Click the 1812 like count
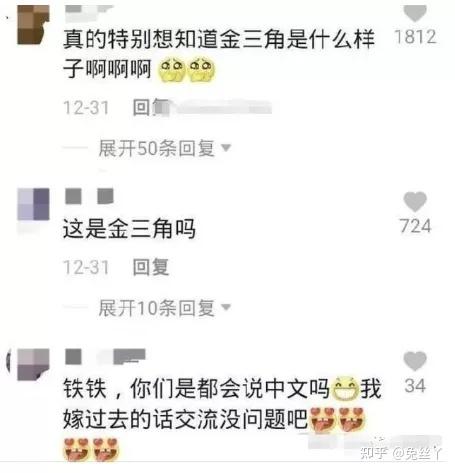 click(x=415, y=37)
